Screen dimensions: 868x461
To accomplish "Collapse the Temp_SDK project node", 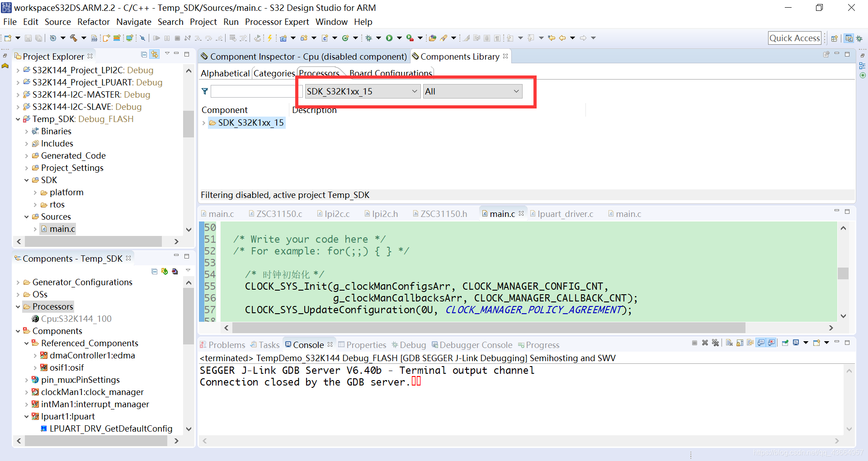I will tap(18, 119).
